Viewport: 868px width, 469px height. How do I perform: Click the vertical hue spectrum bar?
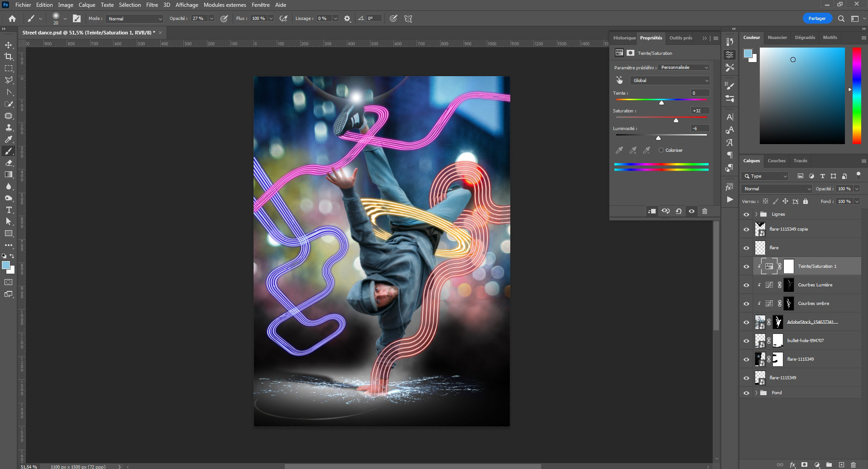(x=857, y=96)
